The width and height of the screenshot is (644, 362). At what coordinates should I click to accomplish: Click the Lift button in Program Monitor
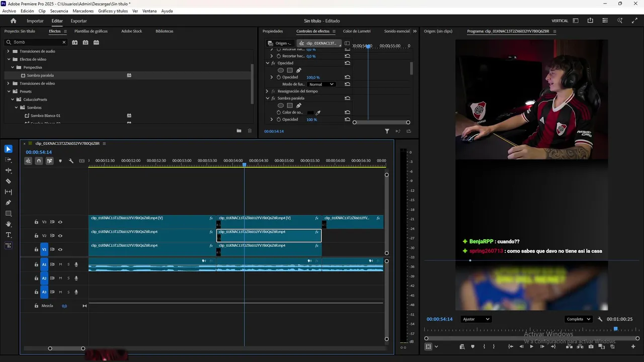[x=569, y=346]
